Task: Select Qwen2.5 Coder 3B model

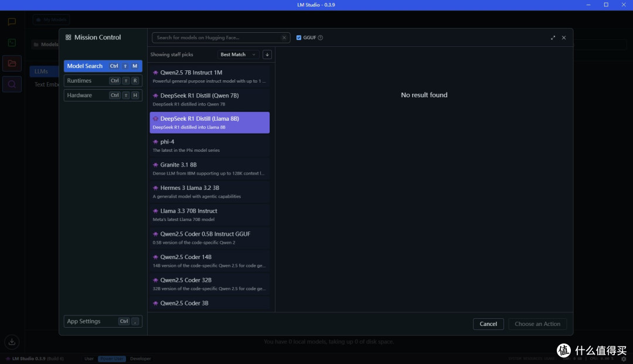Action: 209,303
